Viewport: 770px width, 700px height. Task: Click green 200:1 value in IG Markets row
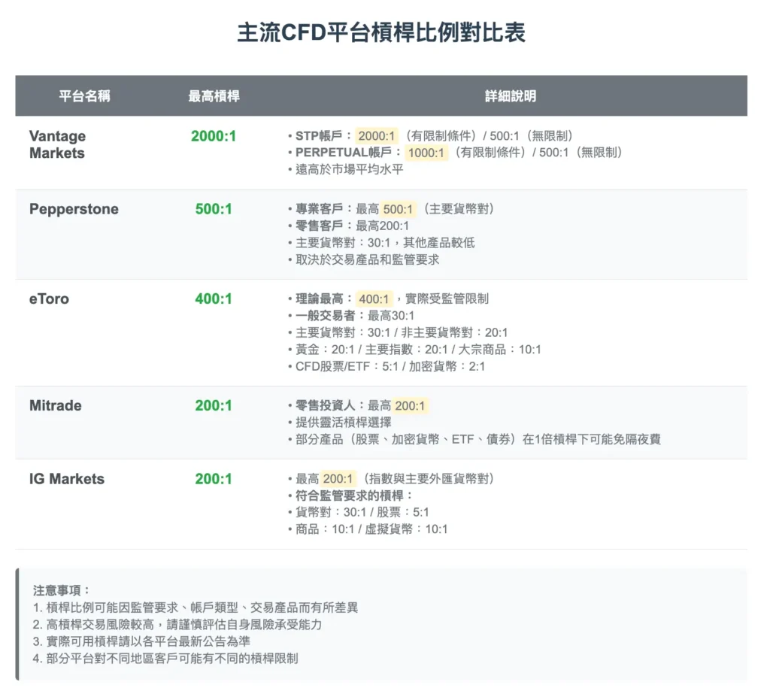(x=214, y=479)
